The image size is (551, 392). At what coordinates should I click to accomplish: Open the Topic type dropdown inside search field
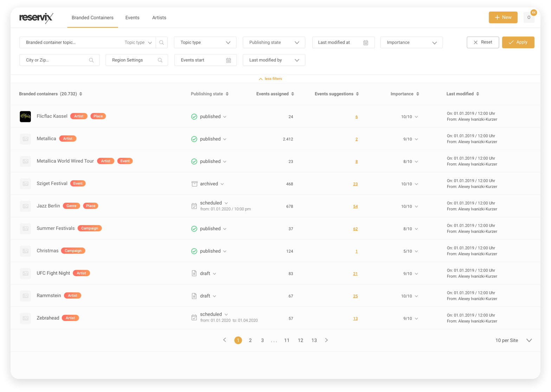pyautogui.click(x=138, y=43)
